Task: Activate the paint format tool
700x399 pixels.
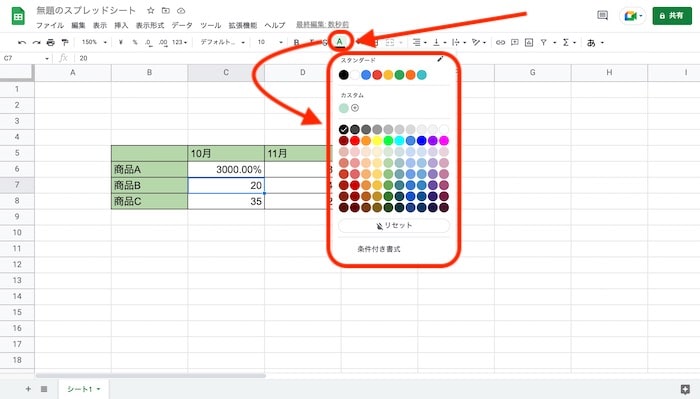Action: [x=65, y=42]
